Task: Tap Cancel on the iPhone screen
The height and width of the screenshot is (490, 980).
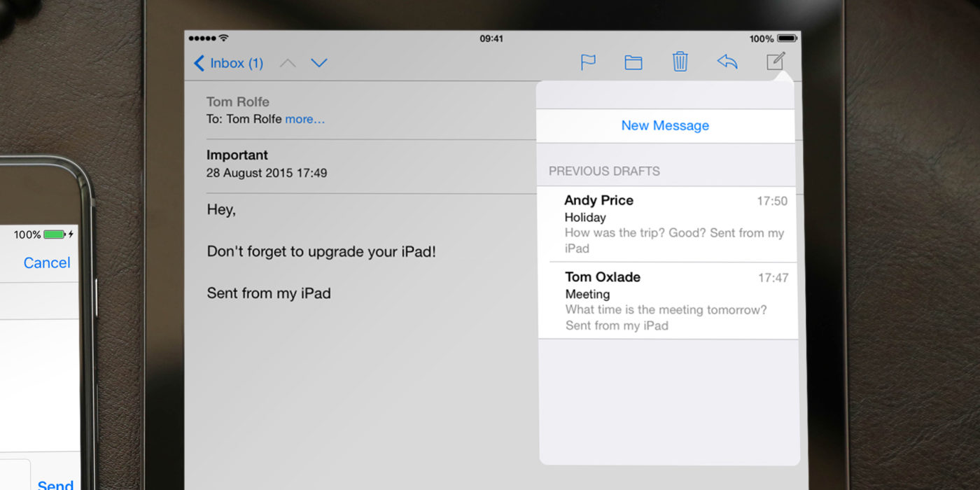Action: pyautogui.click(x=47, y=262)
